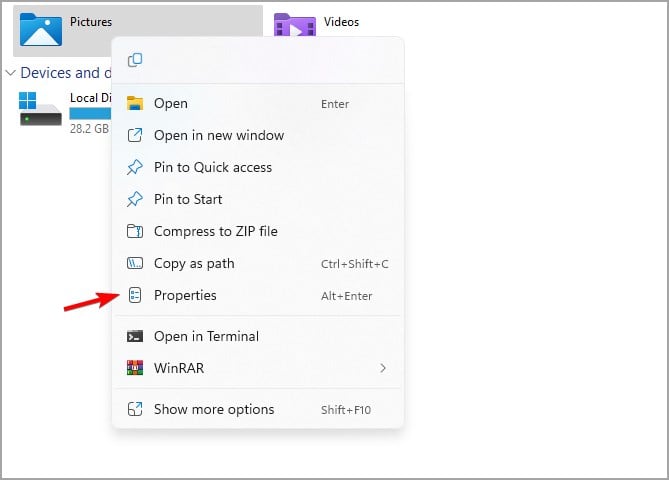Screen dimensions: 669x480
Task: Click the Open folder icon
Action: click(135, 103)
